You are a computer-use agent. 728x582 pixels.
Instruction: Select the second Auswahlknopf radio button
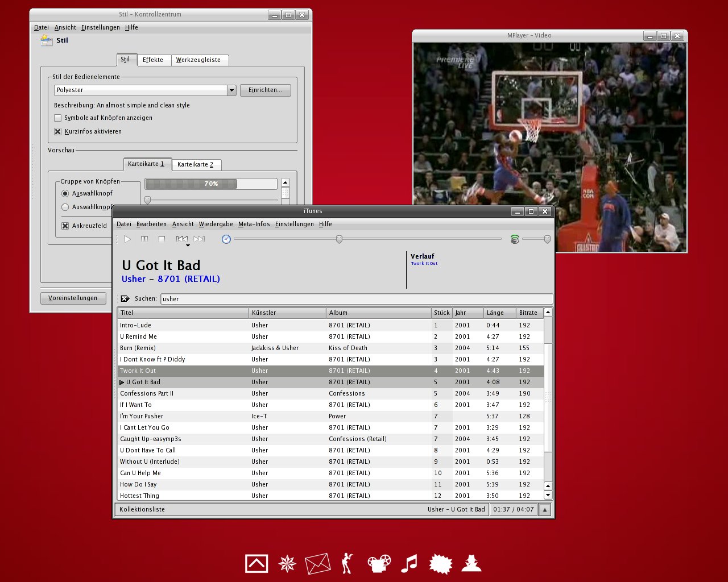click(65, 207)
